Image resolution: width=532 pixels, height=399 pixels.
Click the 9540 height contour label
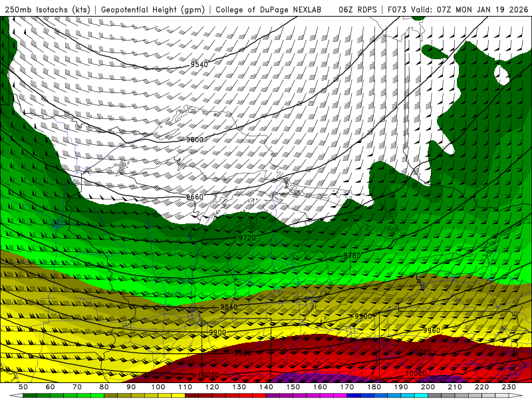pos(199,64)
